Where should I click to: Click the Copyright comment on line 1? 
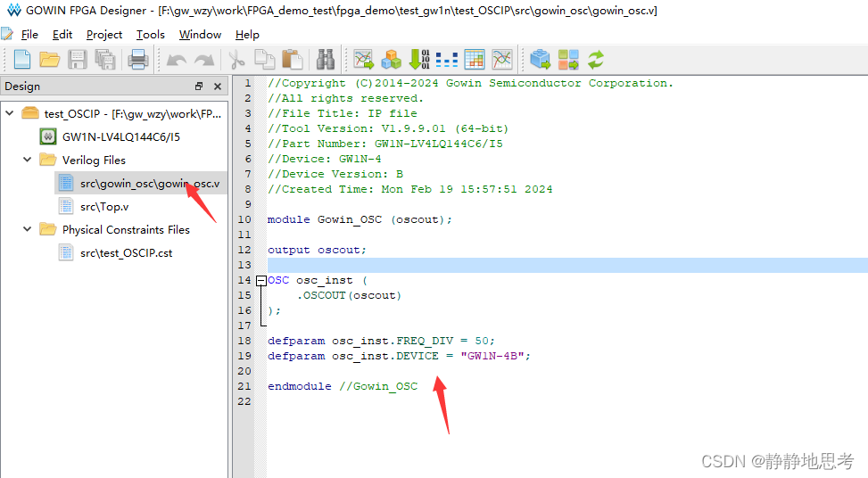tap(470, 83)
